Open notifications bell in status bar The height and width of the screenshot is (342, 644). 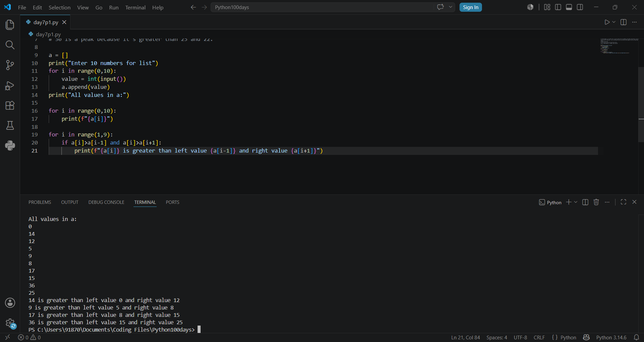coord(636,337)
